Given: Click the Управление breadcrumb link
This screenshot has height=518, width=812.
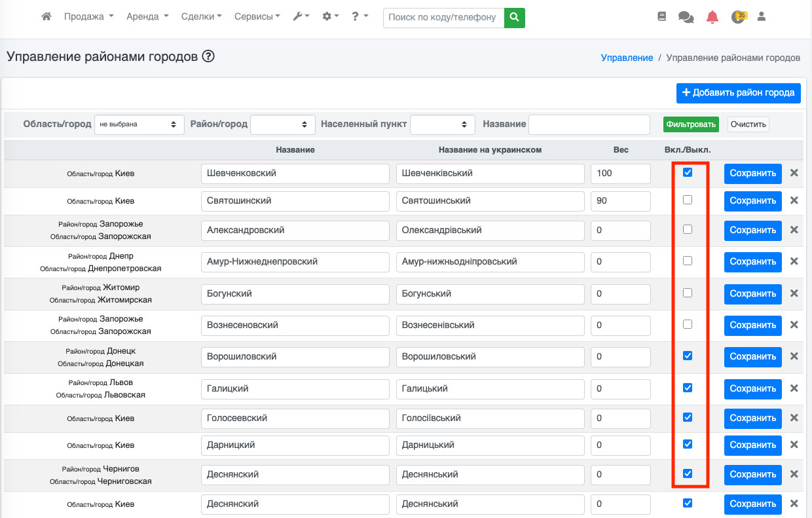Looking at the screenshot, I should tap(627, 58).
